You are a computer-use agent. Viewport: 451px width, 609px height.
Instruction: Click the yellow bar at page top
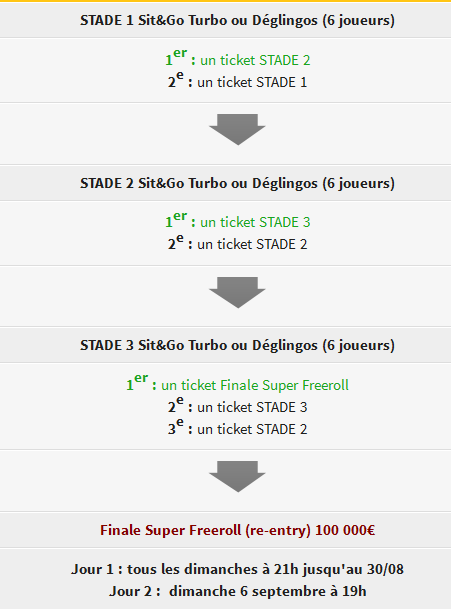pos(225,1)
